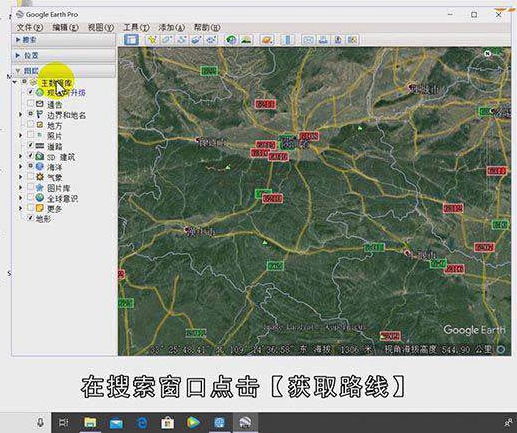Enable the 气象 layer checkbox
This screenshot has width=517, height=433.
click(30, 176)
